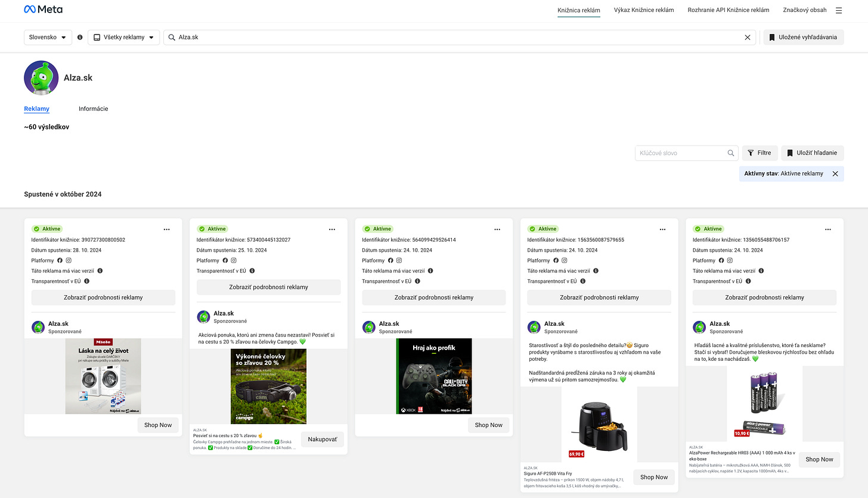
Task: Click EU transparency info icon on ad 390727300800502
Action: click(86, 281)
